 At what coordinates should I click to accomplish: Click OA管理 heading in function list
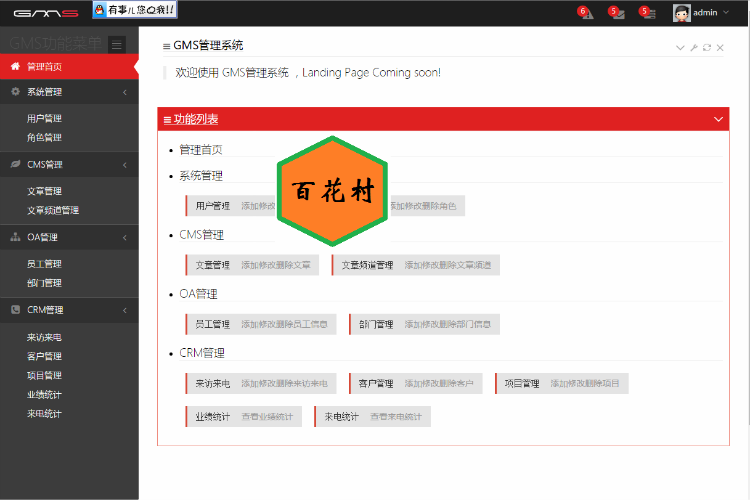[x=198, y=294]
